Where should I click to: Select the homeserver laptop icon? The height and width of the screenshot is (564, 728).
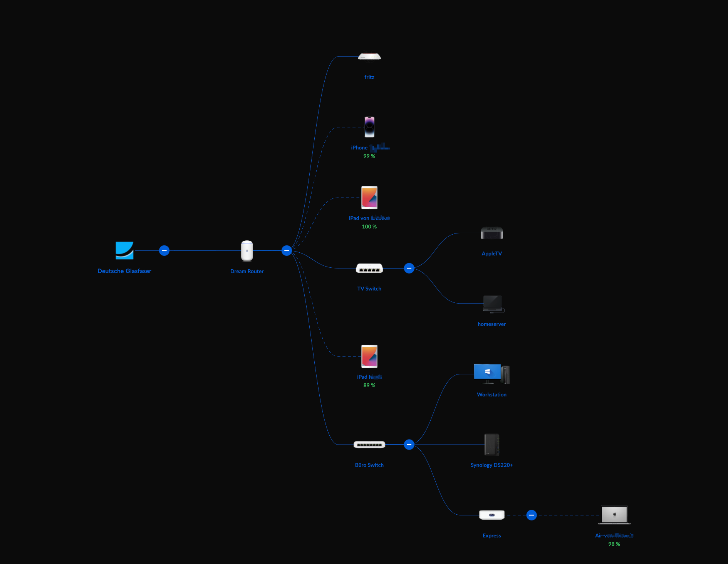coord(493,304)
